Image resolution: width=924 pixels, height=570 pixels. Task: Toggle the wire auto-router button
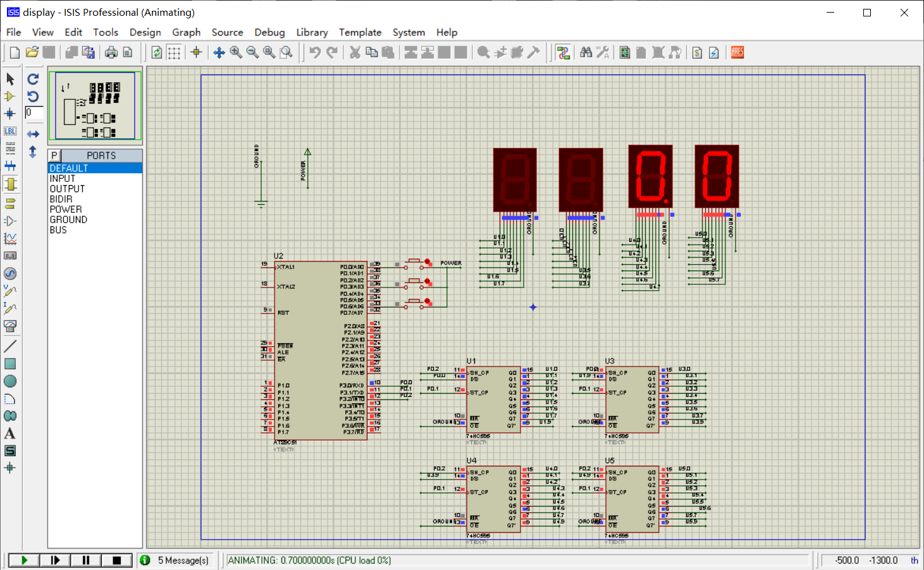tap(563, 52)
